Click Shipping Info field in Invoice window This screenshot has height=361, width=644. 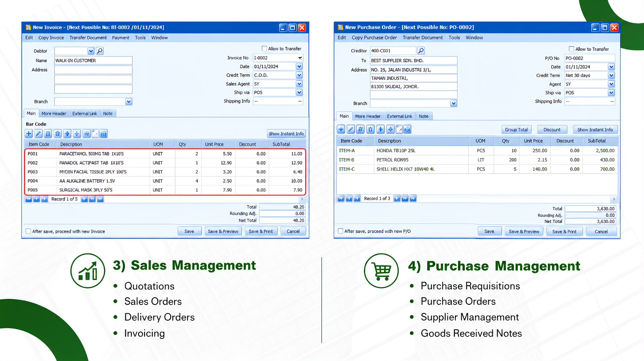coord(278,101)
